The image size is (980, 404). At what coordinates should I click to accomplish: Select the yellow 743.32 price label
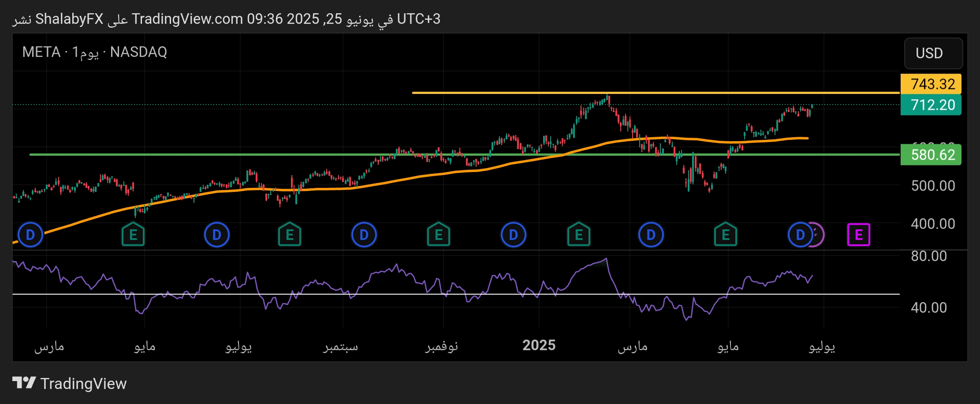pos(931,84)
